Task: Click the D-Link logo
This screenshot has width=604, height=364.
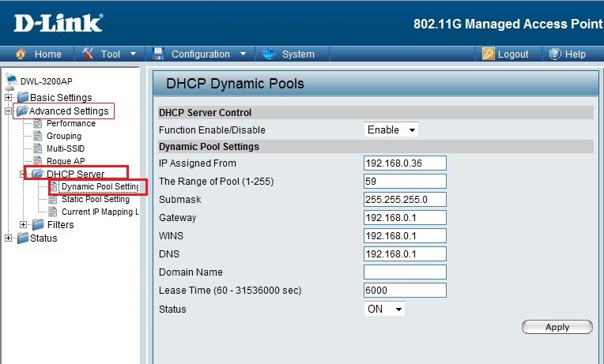Action: point(59,23)
